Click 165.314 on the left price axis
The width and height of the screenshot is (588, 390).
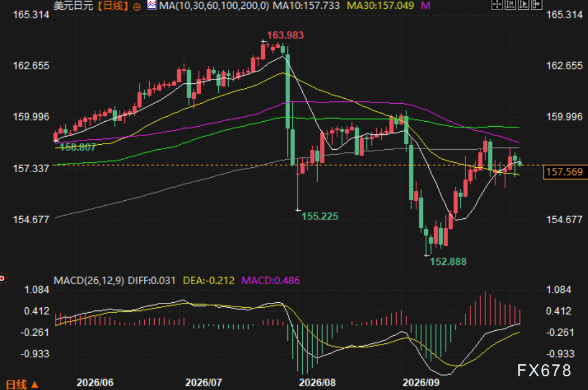coord(31,15)
